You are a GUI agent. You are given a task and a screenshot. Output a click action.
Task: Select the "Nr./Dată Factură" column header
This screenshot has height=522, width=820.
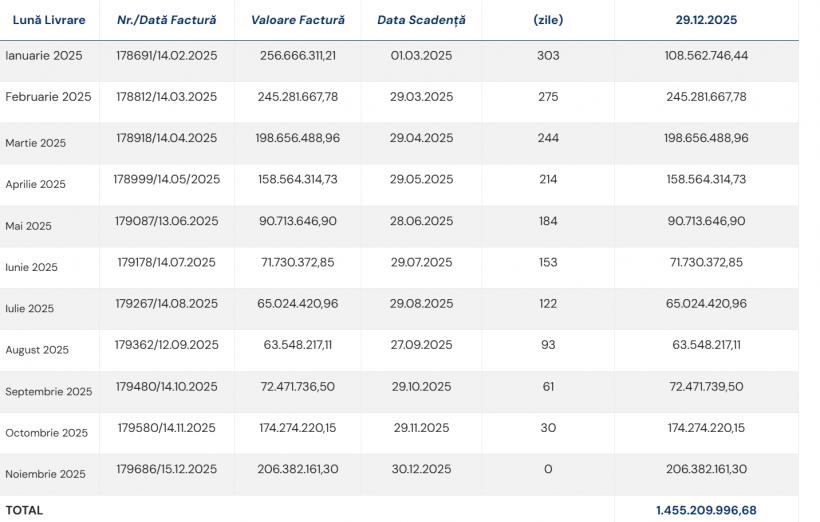coord(166,20)
